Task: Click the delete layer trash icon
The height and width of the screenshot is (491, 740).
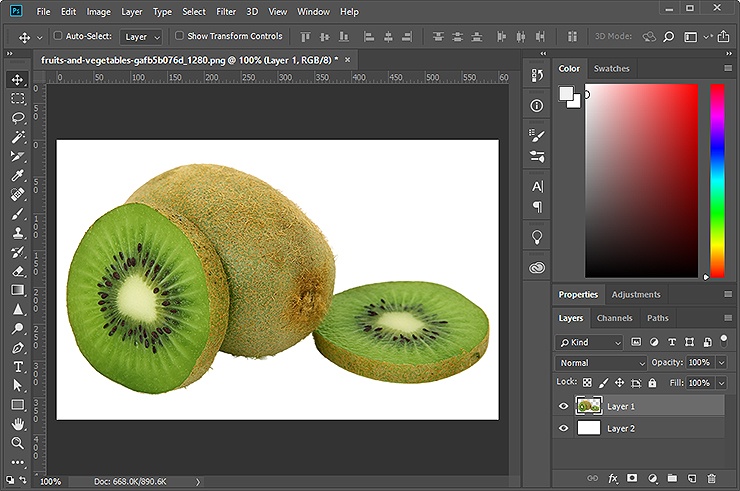Action: click(711, 479)
